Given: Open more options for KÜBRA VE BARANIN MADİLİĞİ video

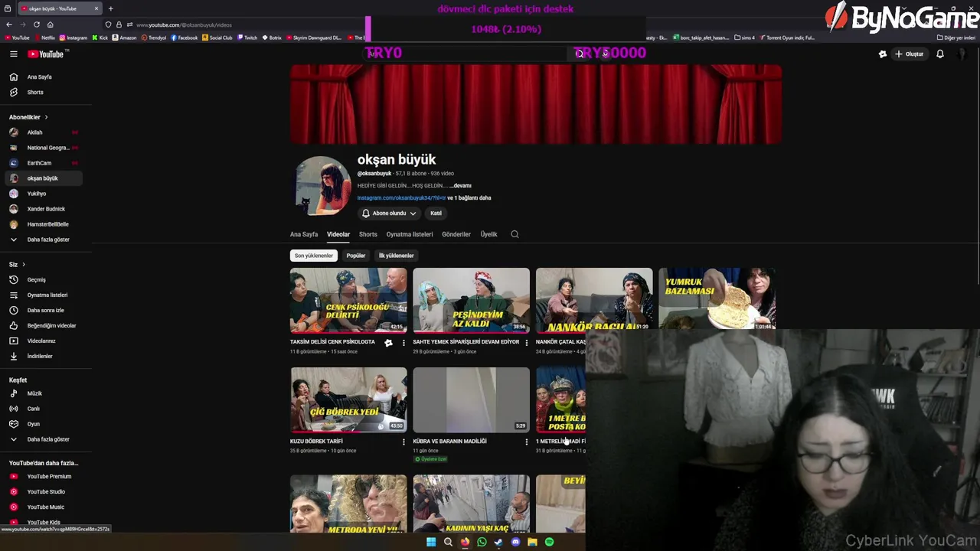Looking at the screenshot, I should click(526, 442).
